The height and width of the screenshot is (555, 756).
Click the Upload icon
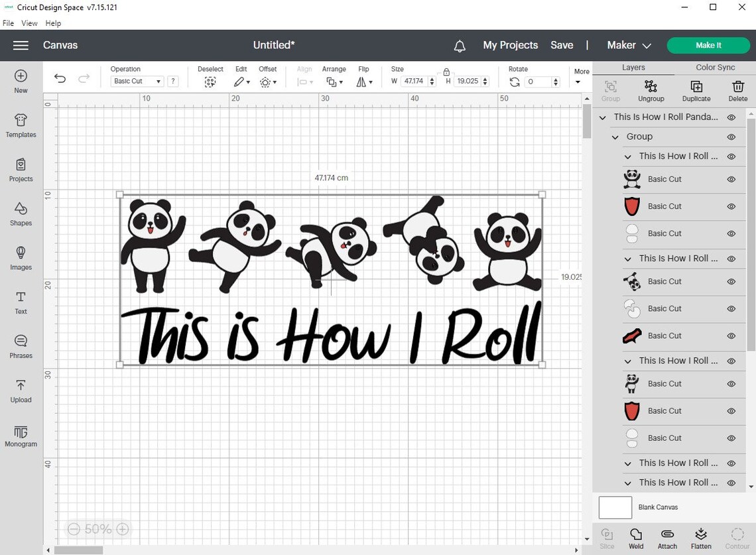pyautogui.click(x=21, y=391)
